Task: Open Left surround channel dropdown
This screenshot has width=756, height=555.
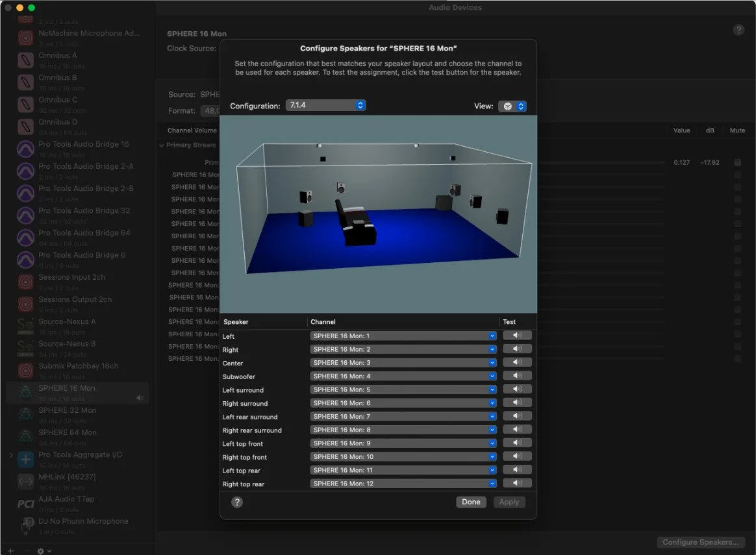Action: (x=403, y=389)
